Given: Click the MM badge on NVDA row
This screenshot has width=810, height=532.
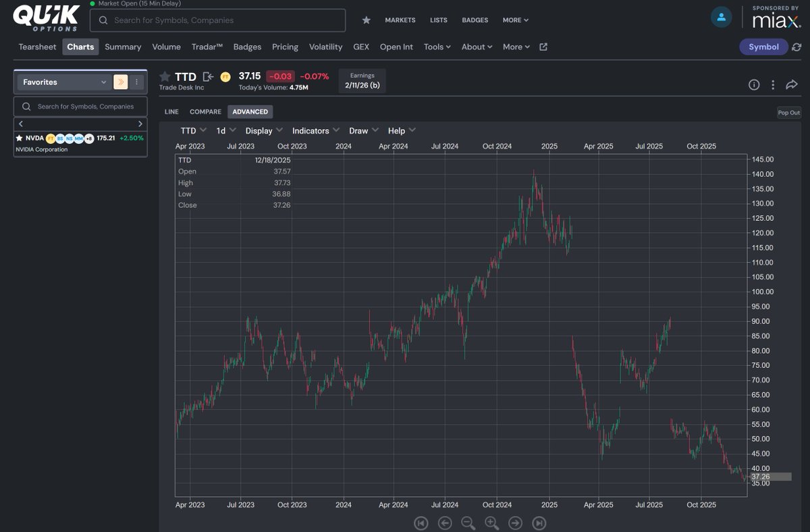Looking at the screenshot, I should click(79, 138).
